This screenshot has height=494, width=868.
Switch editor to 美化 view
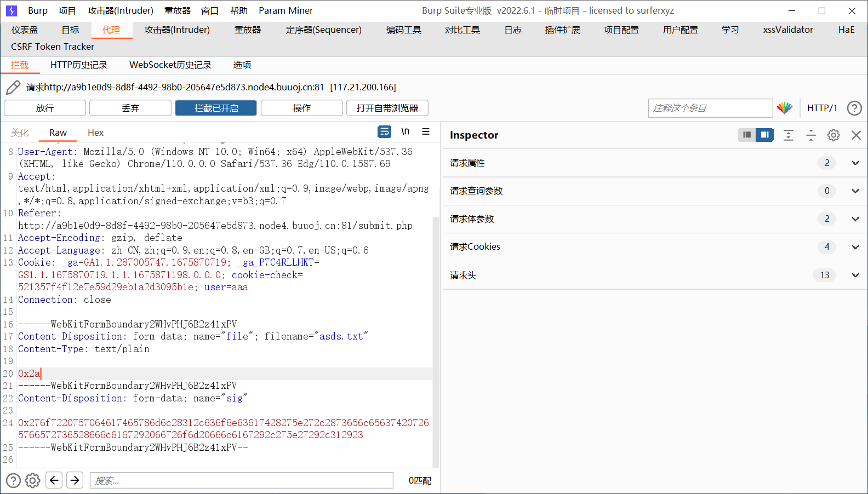click(20, 133)
